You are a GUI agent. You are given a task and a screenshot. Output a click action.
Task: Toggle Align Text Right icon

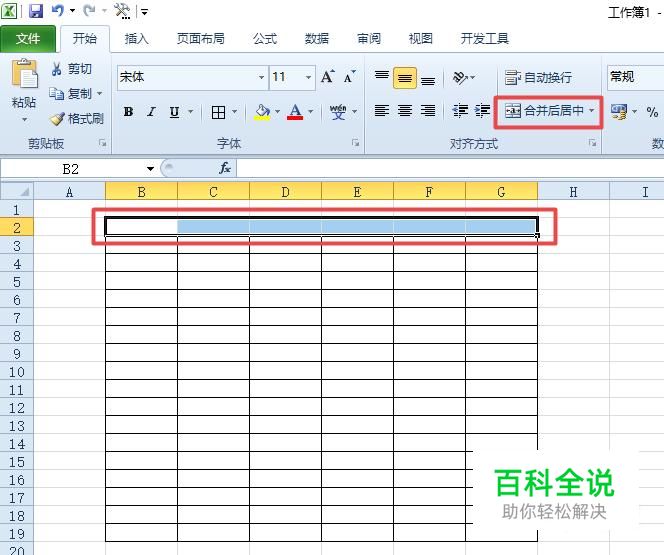(x=428, y=111)
